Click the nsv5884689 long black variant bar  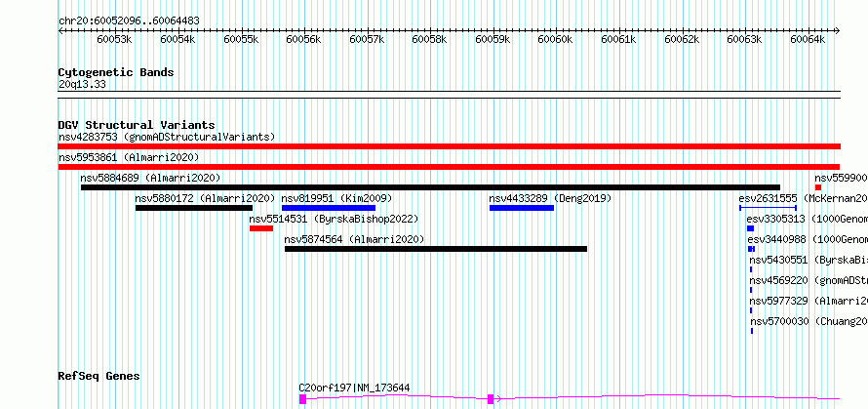430,187
